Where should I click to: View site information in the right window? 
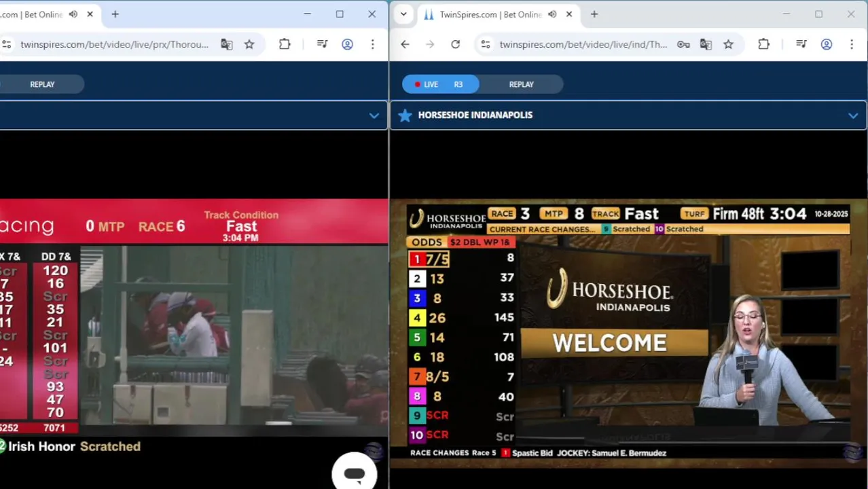[485, 44]
